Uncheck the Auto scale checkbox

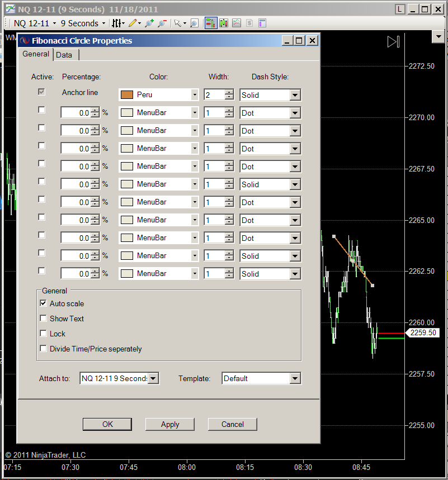[x=43, y=303]
